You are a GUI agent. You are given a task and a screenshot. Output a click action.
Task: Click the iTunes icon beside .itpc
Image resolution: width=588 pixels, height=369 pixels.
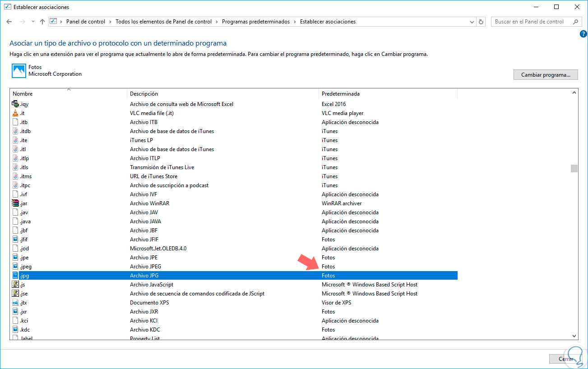pos(15,185)
